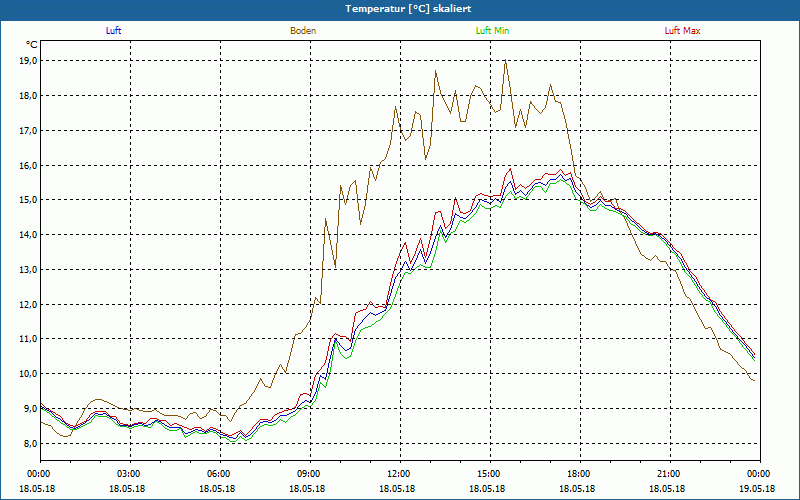Click the 12:00 time axis label
Viewport: 800px width, 500px height.
coord(400,474)
